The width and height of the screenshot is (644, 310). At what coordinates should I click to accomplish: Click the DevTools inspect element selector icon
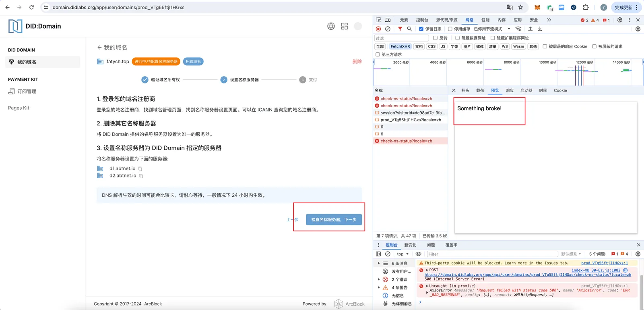click(x=378, y=20)
